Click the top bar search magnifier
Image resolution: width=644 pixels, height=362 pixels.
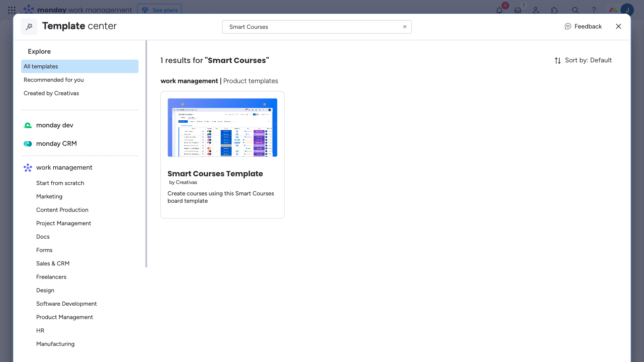(575, 10)
